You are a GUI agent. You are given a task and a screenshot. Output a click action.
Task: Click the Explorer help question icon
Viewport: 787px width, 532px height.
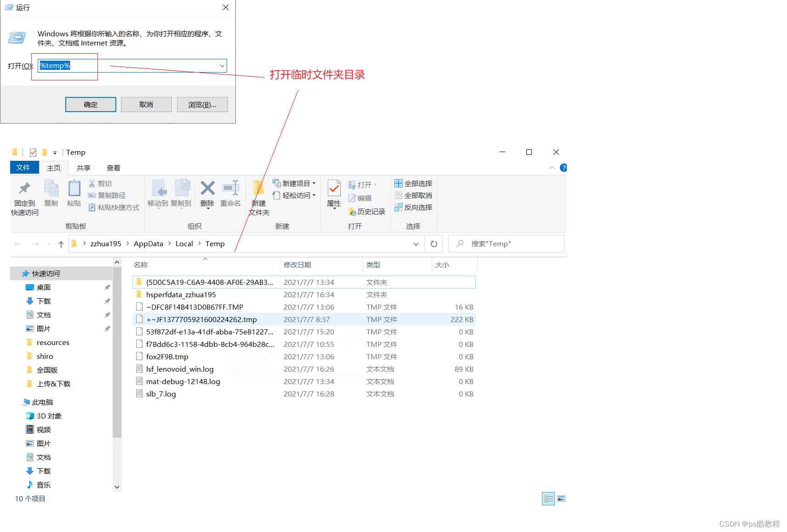(x=563, y=168)
